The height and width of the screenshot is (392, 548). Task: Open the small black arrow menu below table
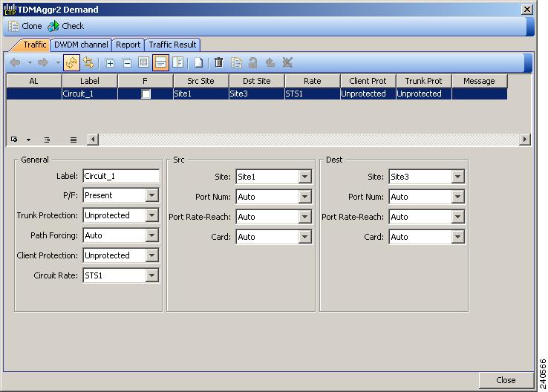coord(28,140)
